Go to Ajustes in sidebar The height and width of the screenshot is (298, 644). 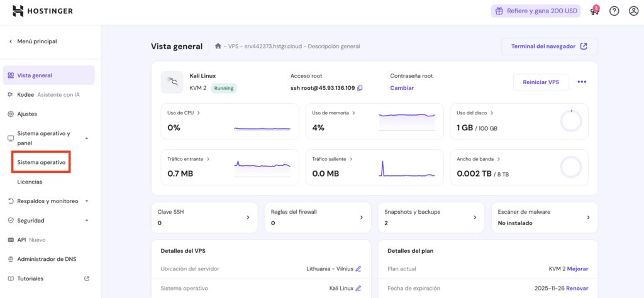point(27,114)
